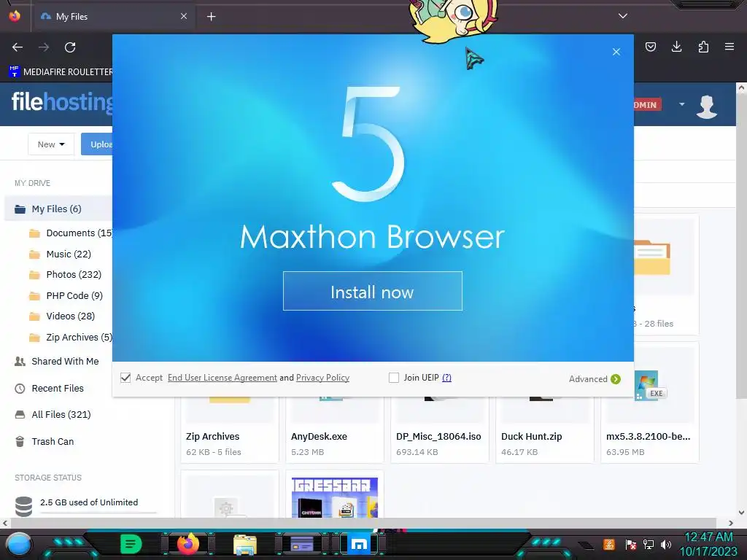Click the orange Java tray icon
Viewport: 747px width, 560px height.
609,544
